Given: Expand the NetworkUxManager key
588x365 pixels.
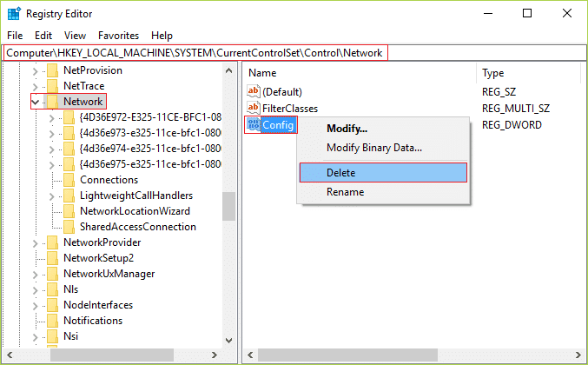Looking at the screenshot, I should coord(36,275).
